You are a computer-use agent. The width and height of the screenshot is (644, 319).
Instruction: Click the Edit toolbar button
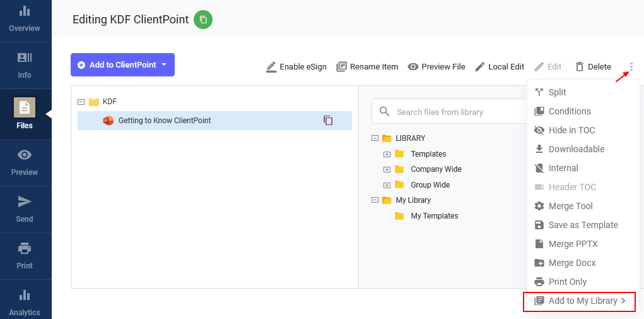tap(548, 66)
